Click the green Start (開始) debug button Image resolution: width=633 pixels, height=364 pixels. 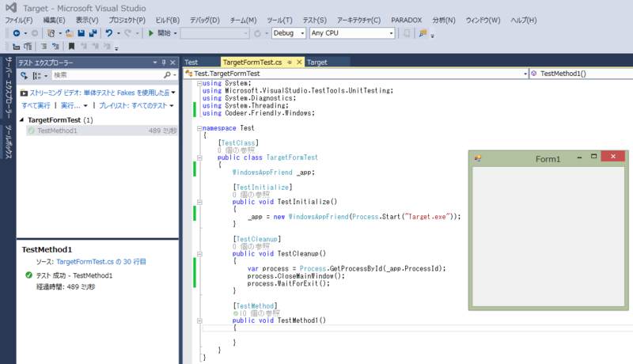[160, 33]
